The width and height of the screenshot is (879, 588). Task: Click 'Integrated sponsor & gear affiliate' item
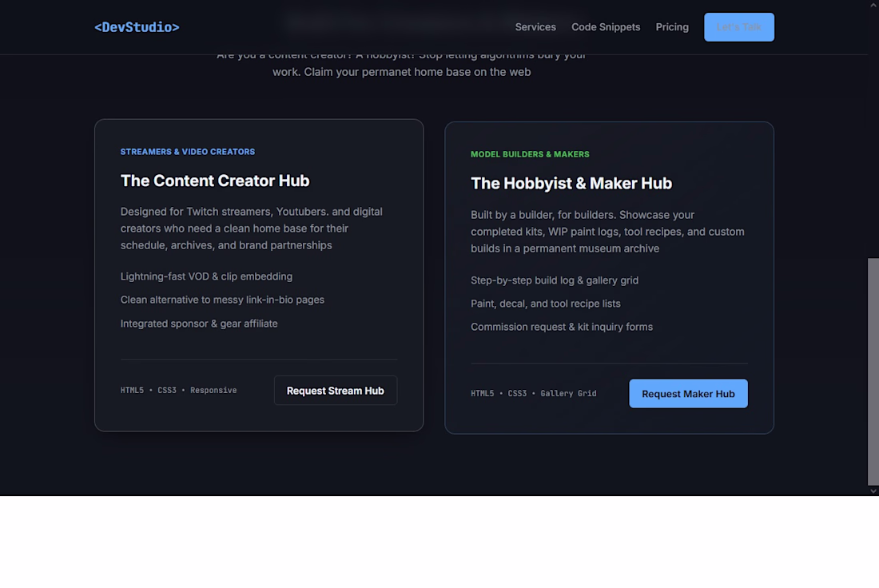(x=199, y=324)
